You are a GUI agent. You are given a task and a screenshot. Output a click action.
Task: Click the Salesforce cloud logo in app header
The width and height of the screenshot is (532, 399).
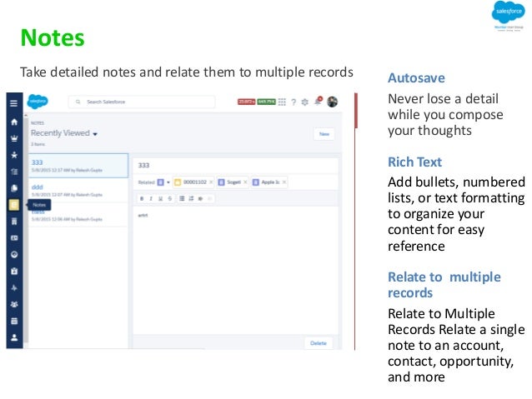pyautogui.click(x=38, y=102)
